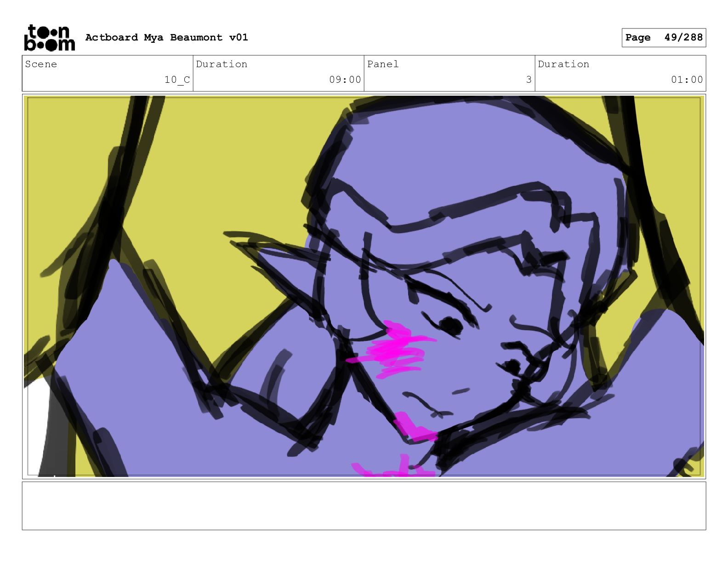Click the Toon Boom logo
Viewport: 728px width, 563px height.
click(x=49, y=38)
